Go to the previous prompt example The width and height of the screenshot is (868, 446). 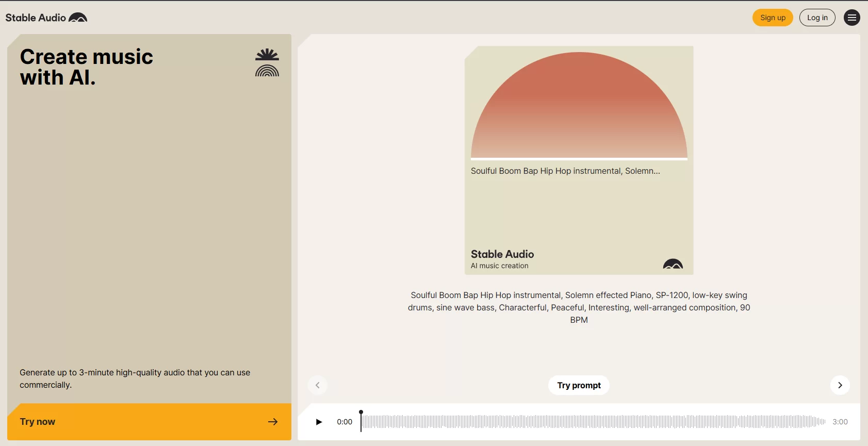click(318, 385)
